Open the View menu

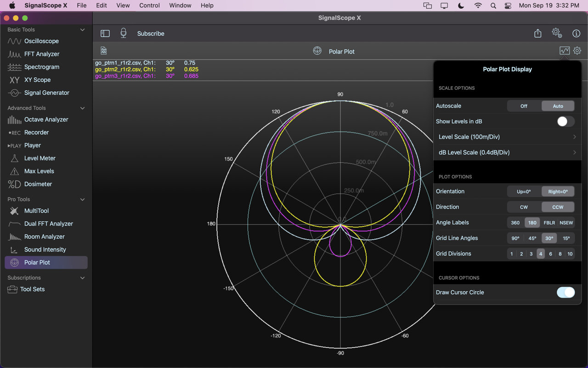tap(123, 6)
